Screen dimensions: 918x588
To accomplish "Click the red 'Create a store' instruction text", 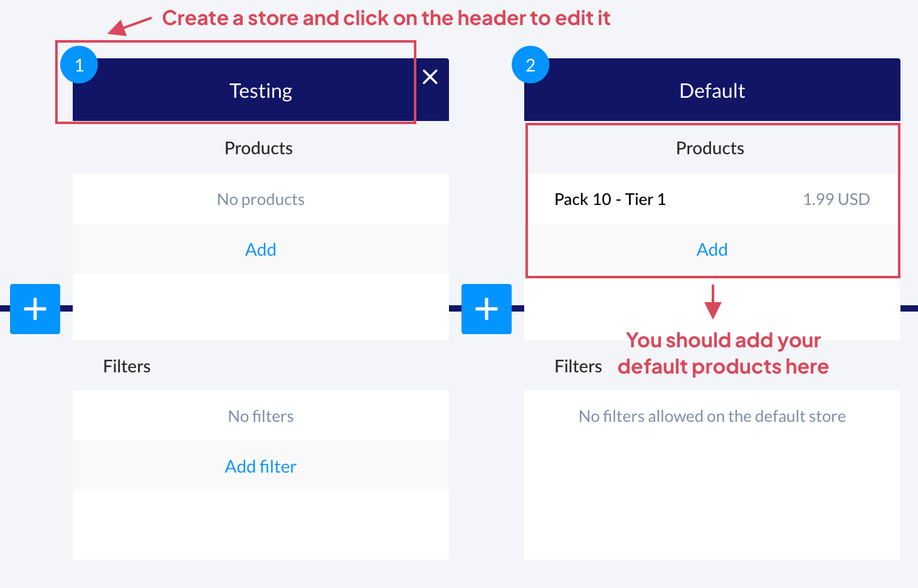I will (x=386, y=18).
